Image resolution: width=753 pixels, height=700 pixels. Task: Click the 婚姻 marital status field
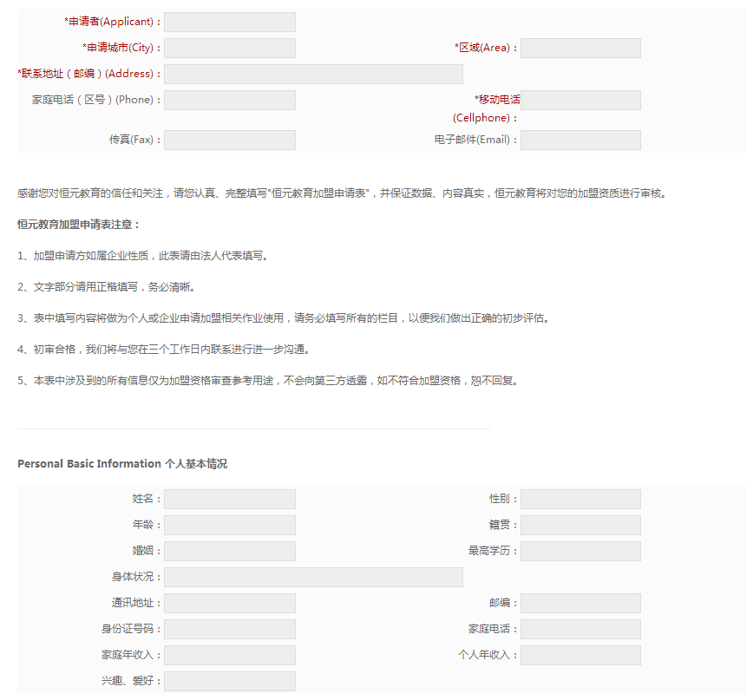click(x=229, y=551)
